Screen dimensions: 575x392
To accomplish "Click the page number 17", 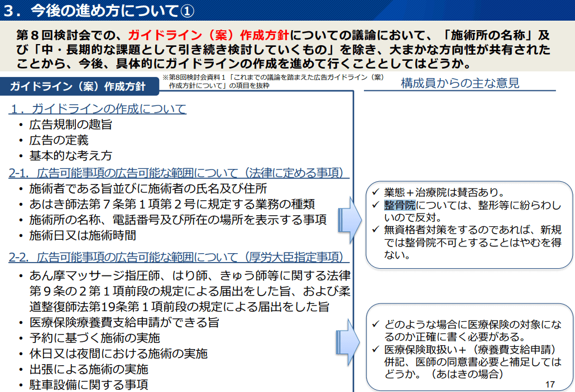I will 550,384.
